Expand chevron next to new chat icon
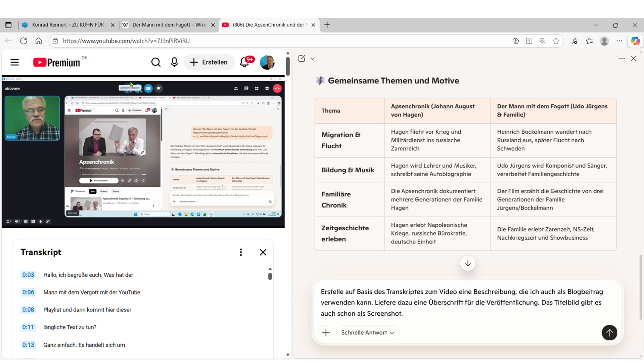The image size is (644, 362). (313, 59)
